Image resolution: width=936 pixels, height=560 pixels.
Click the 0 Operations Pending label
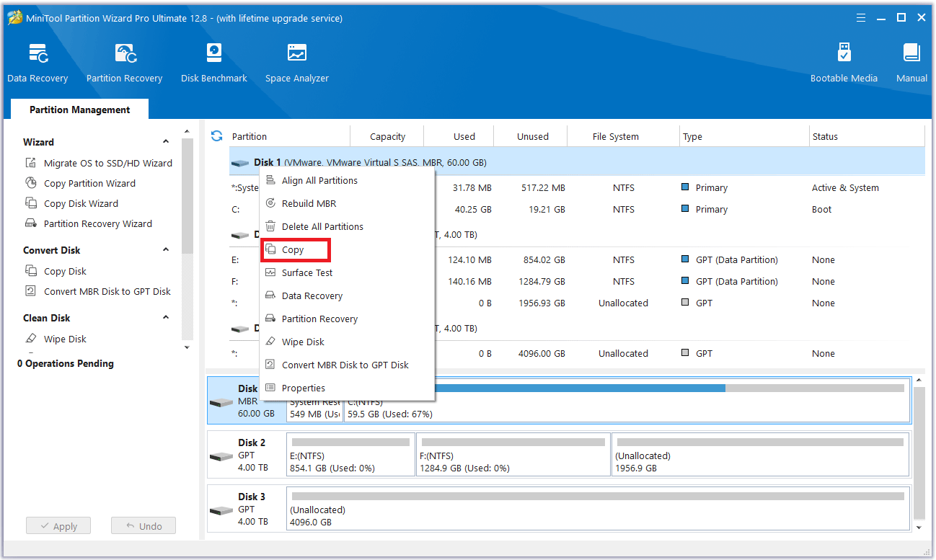click(66, 363)
